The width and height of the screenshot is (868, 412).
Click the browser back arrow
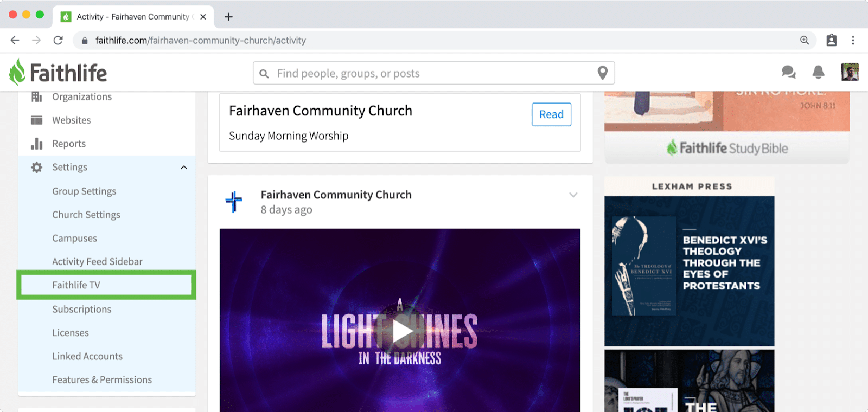tap(15, 40)
